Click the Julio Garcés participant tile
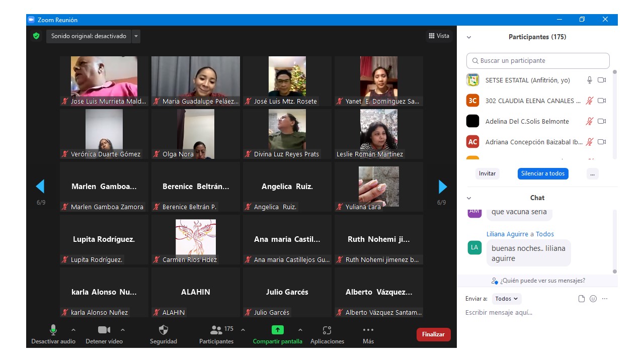The width and height of the screenshot is (644, 362). (287, 292)
